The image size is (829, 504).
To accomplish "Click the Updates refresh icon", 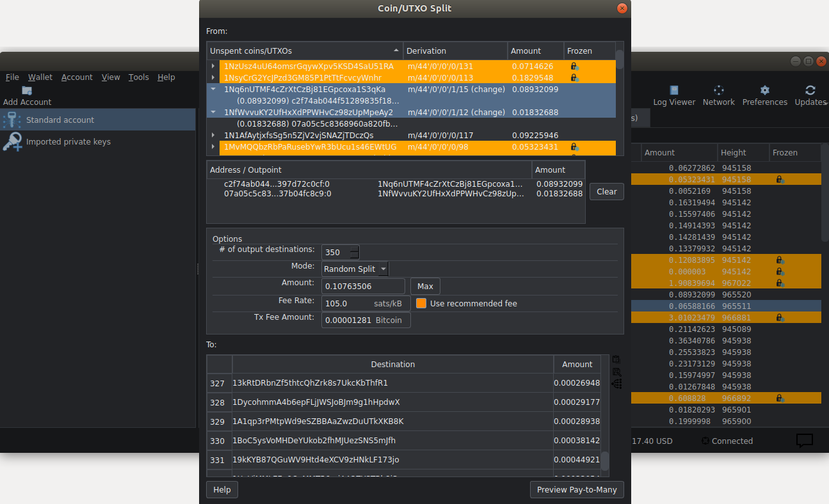I will coord(810,90).
